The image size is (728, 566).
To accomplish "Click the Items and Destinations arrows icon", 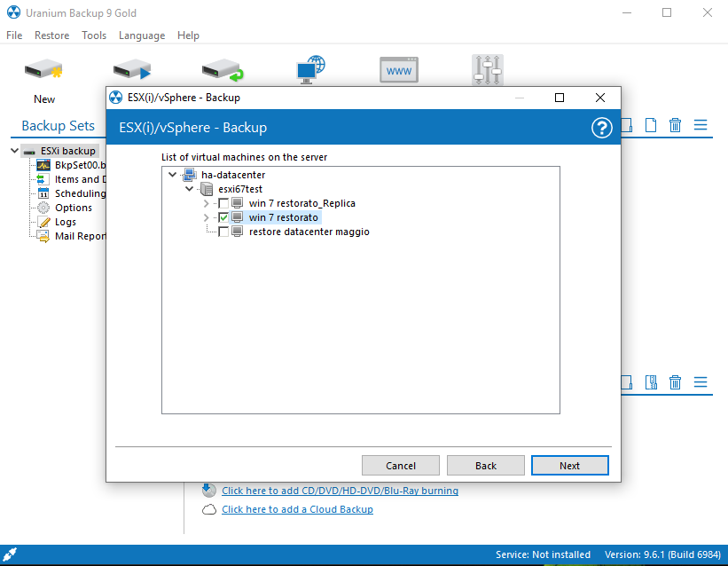I will pos(43,179).
